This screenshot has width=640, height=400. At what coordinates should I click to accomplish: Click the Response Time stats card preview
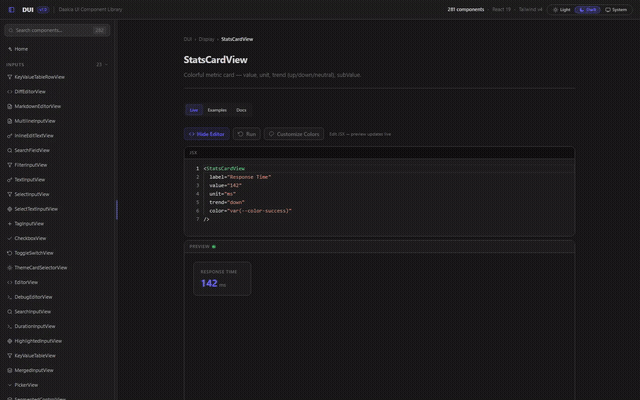[222, 279]
